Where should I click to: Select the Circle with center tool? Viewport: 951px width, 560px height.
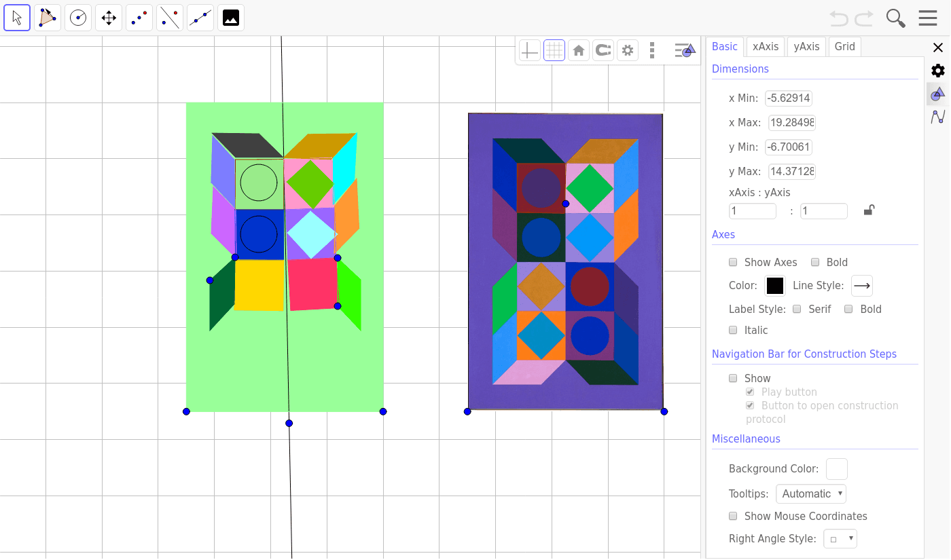78,18
